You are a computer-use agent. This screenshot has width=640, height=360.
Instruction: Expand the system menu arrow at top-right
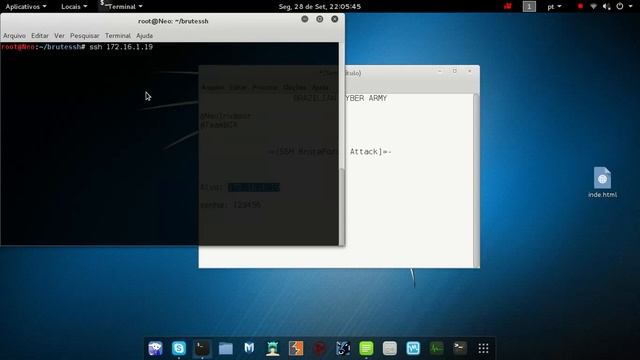click(631, 7)
